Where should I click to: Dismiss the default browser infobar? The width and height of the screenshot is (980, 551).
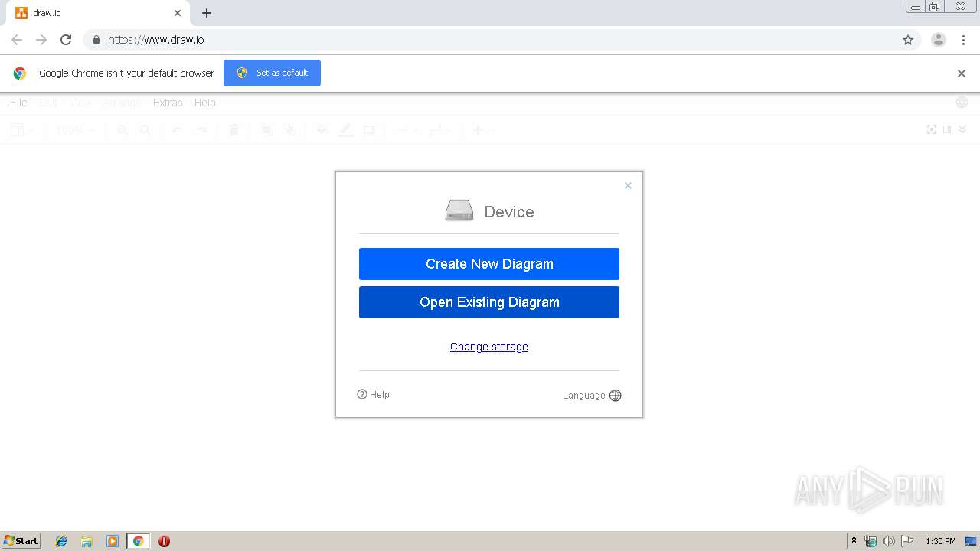(962, 73)
